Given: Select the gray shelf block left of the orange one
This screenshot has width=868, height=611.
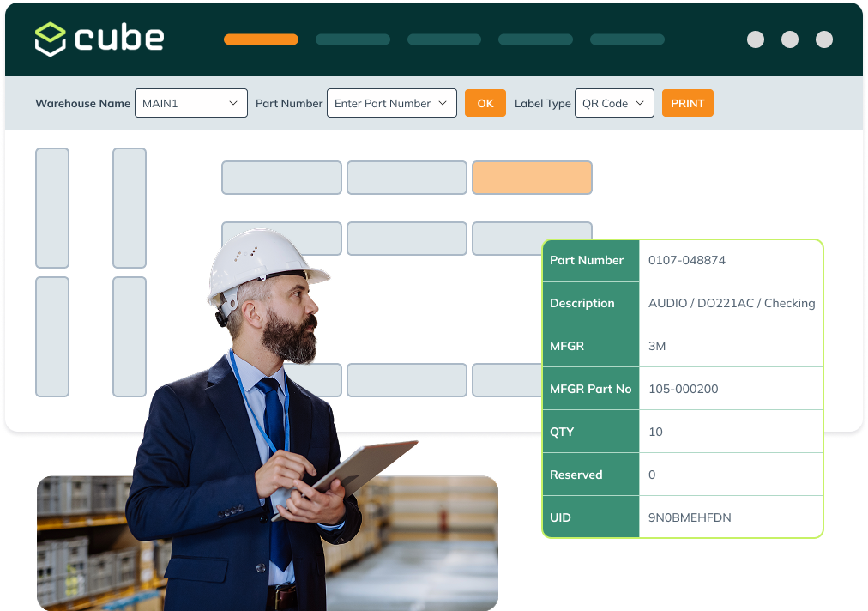Looking at the screenshot, I should [407, 178].
